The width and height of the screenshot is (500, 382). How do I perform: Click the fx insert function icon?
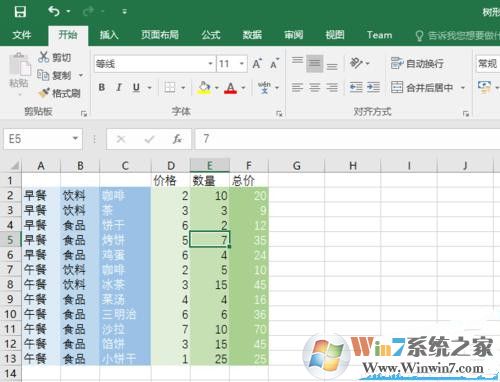coord(177,139)
